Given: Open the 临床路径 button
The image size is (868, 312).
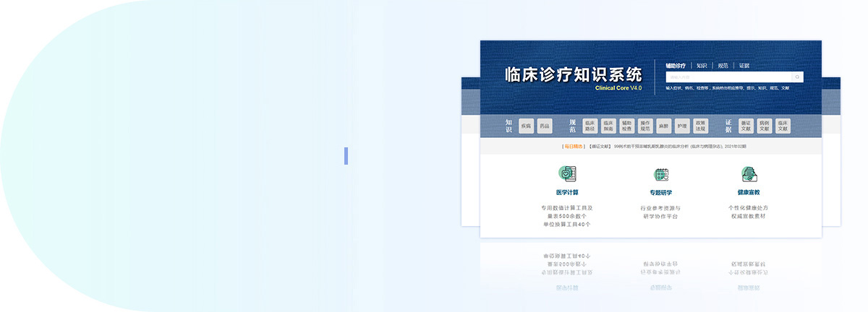Looking at the screenshot, I should pos(590,126).
